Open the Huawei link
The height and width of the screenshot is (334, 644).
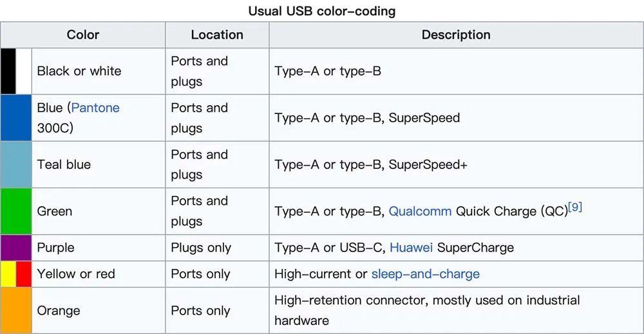pyautogui.click(x=411, y=248)
